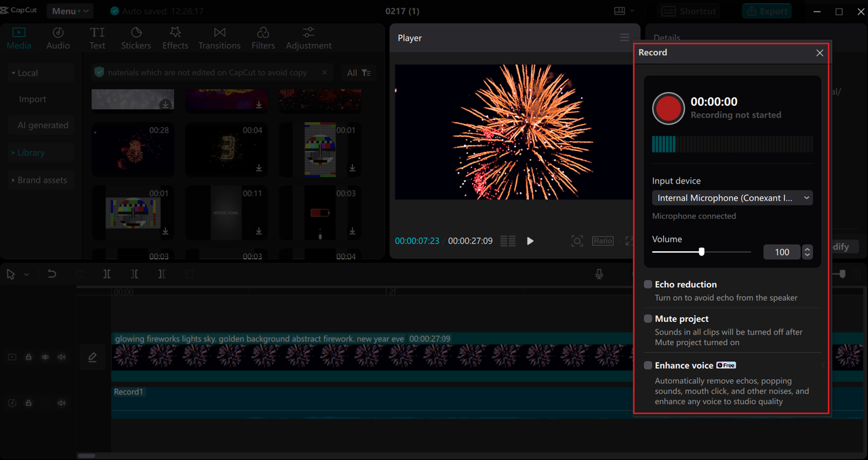Open the Transitions tab
The width and height of the screenshot is (868, 460).
pyautogui.click(x=220, y=39)
